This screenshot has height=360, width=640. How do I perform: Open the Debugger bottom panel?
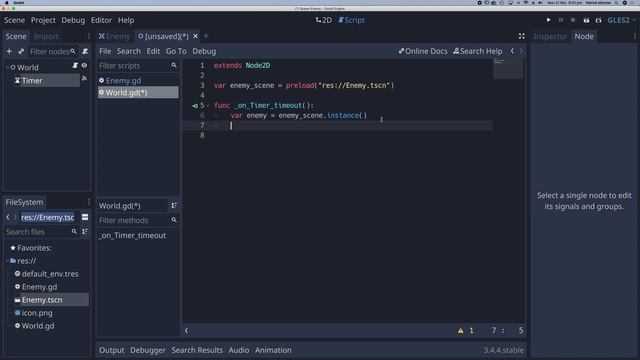[148, 350]
